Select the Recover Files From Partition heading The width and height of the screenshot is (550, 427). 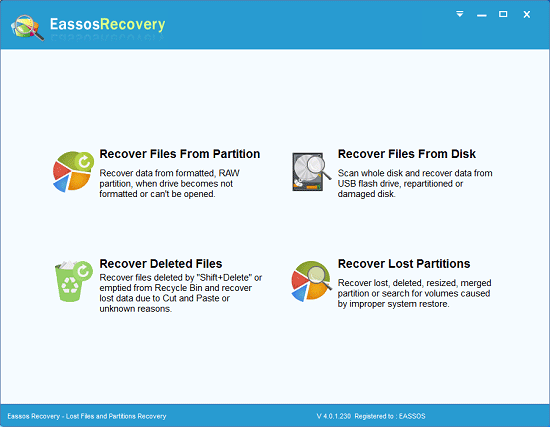pyautogui.click(x=180, y=154)
